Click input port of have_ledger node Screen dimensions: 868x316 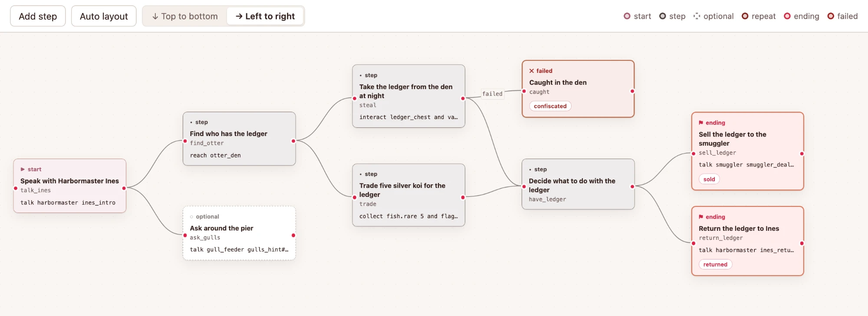[x=524, y=186]
